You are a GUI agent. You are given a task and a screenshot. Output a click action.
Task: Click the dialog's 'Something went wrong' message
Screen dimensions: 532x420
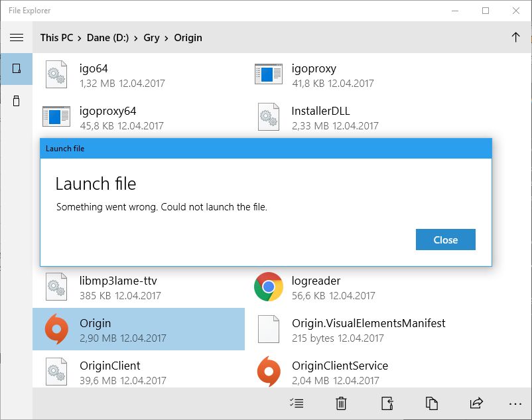[x=161, y=207]
